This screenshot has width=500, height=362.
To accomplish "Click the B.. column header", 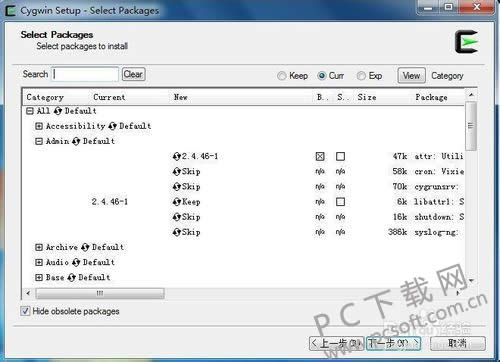I will pos(322,97).
